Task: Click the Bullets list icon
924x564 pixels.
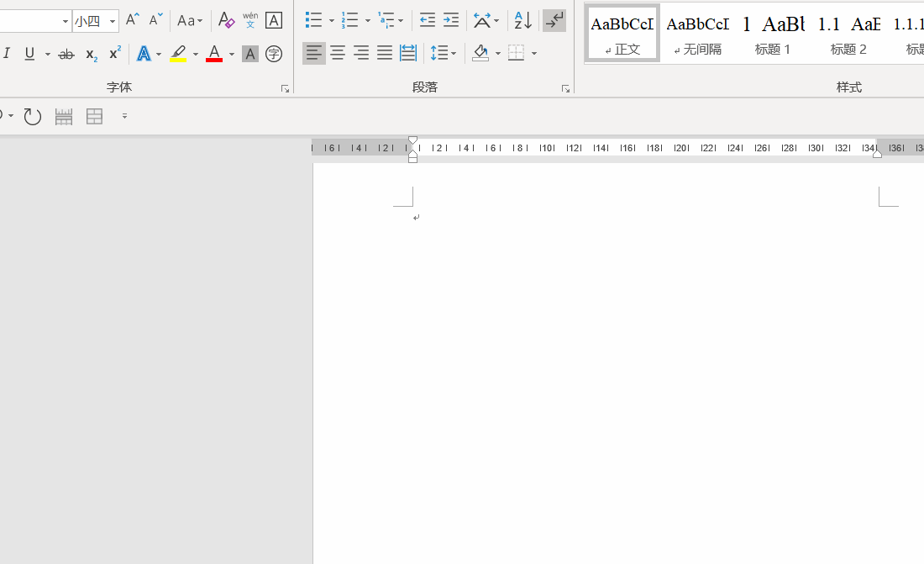Action: 313,20
